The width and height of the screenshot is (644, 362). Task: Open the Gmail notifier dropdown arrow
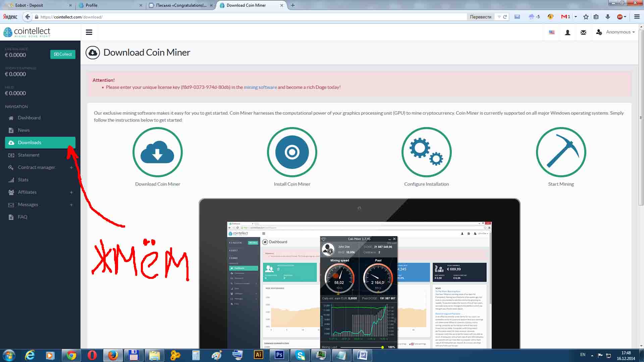click(x=576, y=17)
